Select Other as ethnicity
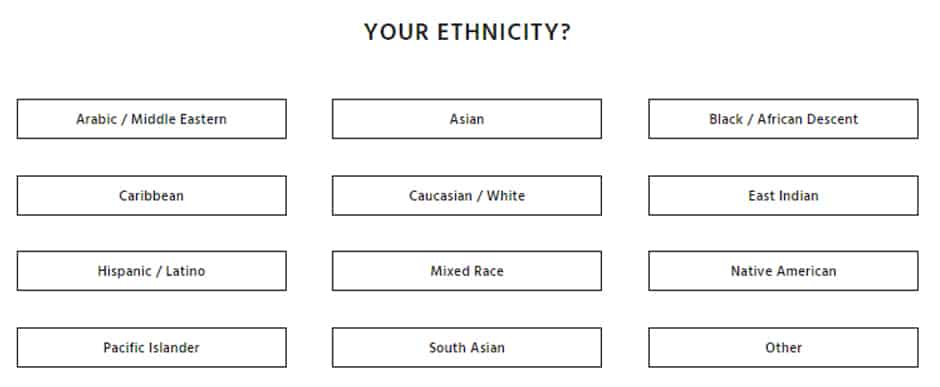The width and height of the screenshot is (940, 387). click(784, 347)
